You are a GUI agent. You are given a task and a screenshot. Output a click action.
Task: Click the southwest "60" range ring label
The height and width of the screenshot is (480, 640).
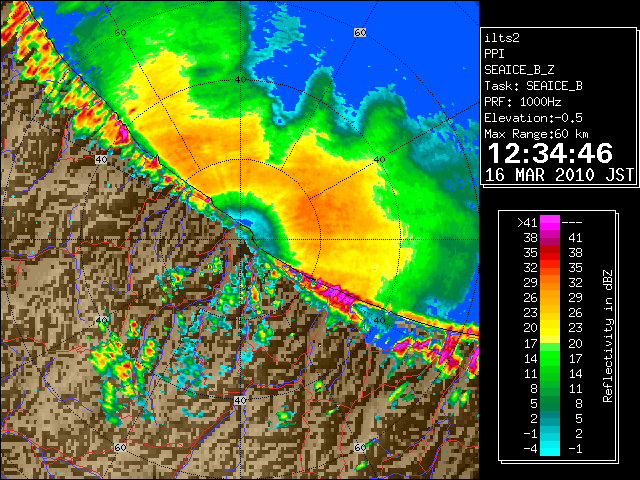[120, 447]
